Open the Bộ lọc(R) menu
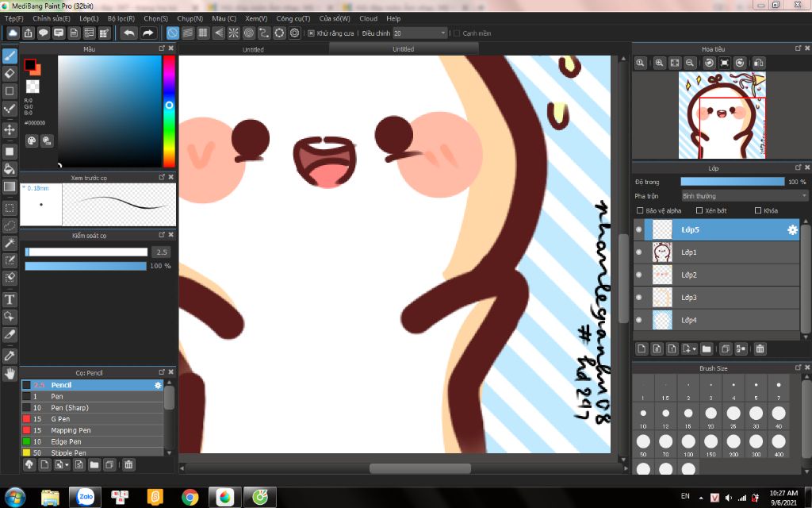Image resolution: width=812 pixels, height=508 pixels. (121, 18)
